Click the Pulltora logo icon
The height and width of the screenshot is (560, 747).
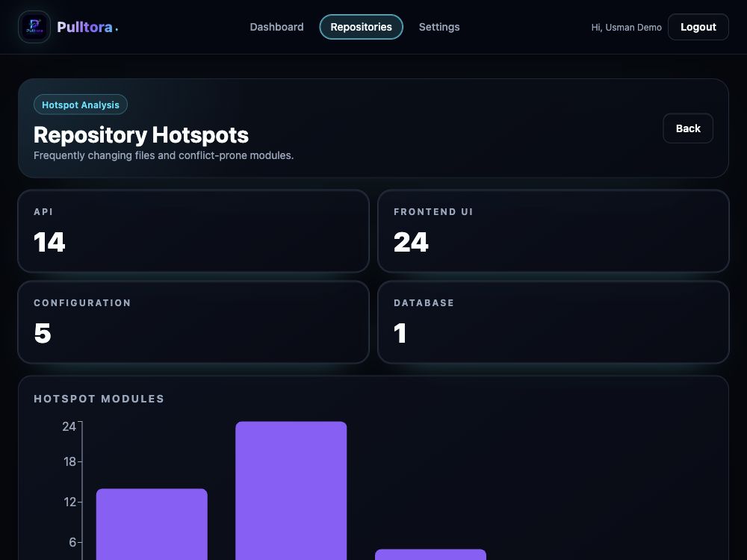coord(34,27)
